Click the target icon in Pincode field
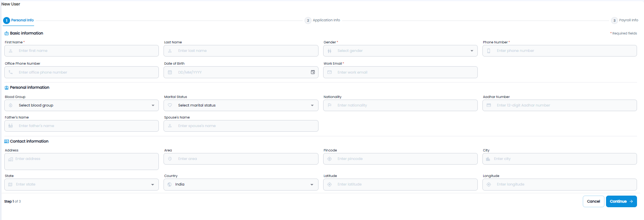Viewport: 644px width, 220px height. pos(329,159)
